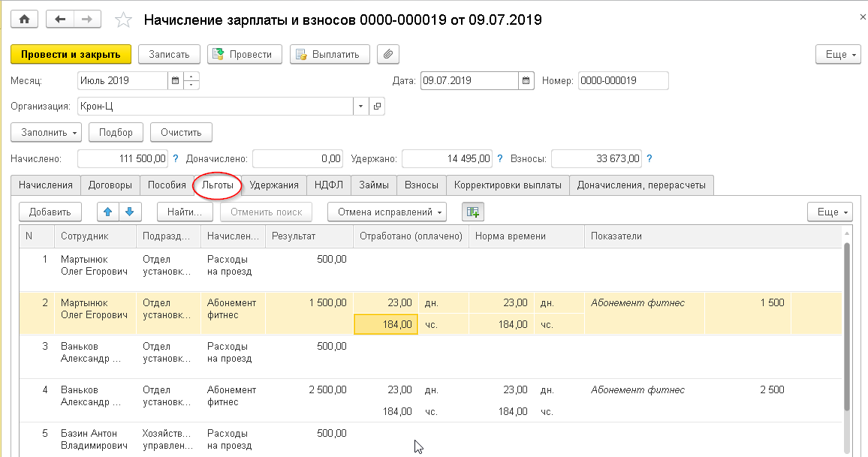
Task: Click the Организация input field
Action: pyautogui.click(x=215, y=107)
